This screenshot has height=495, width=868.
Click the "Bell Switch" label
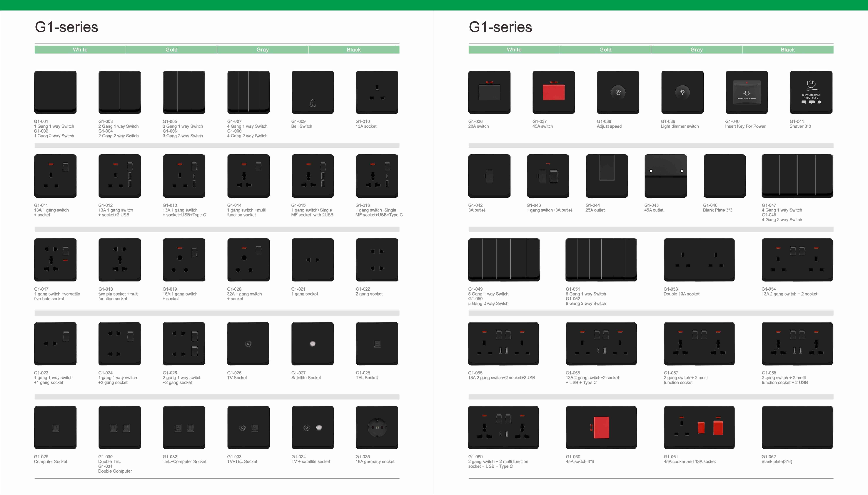(x=301, y=126)
